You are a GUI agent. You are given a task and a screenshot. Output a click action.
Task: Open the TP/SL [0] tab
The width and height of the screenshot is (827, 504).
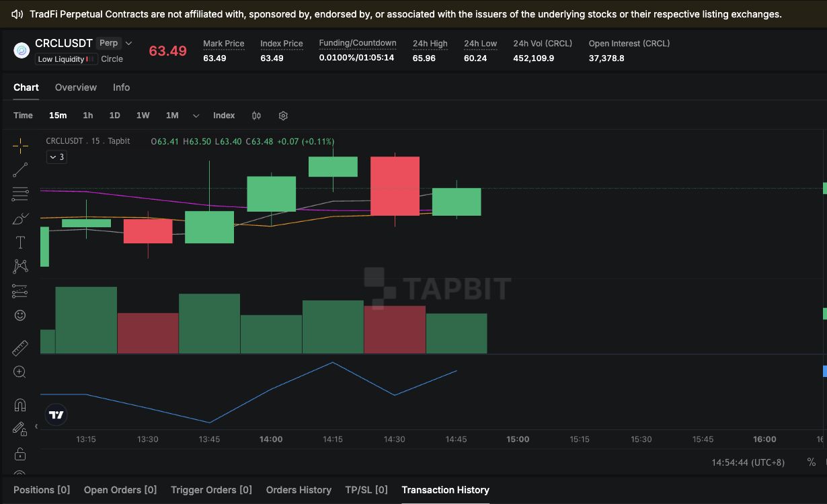366,490
